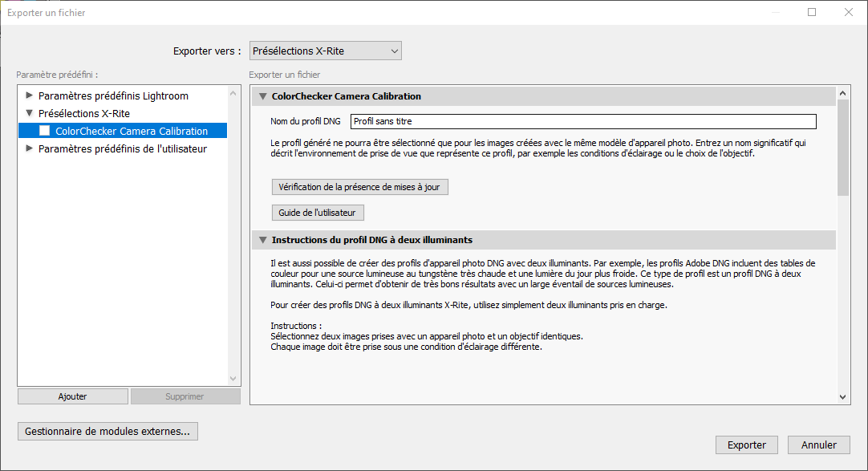Click Vérification de la présence de mises à jour
The height and width of the screenshot is (471, 868).
360,187
